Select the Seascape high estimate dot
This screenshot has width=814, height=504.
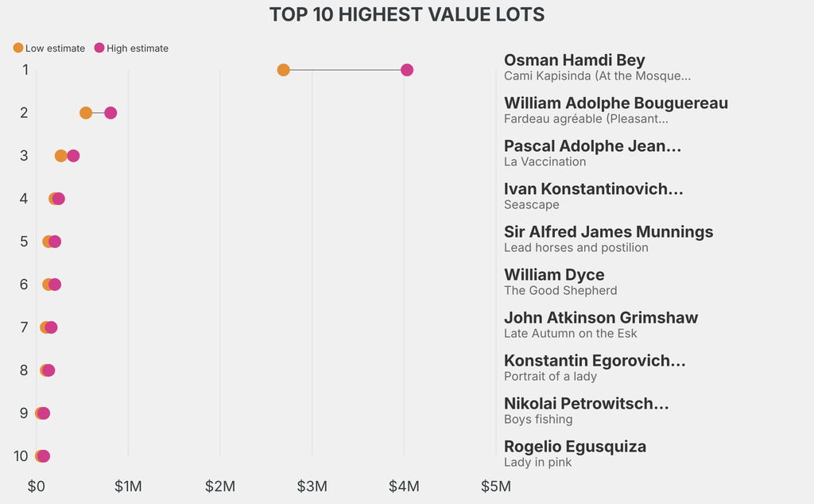(x=60, y=199)
